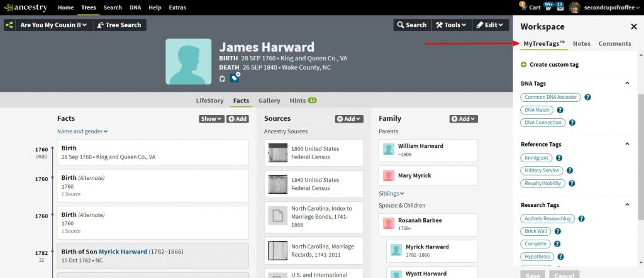
Task: Click Mary Myrick's portrait icon
Action: tap(389, 175)
